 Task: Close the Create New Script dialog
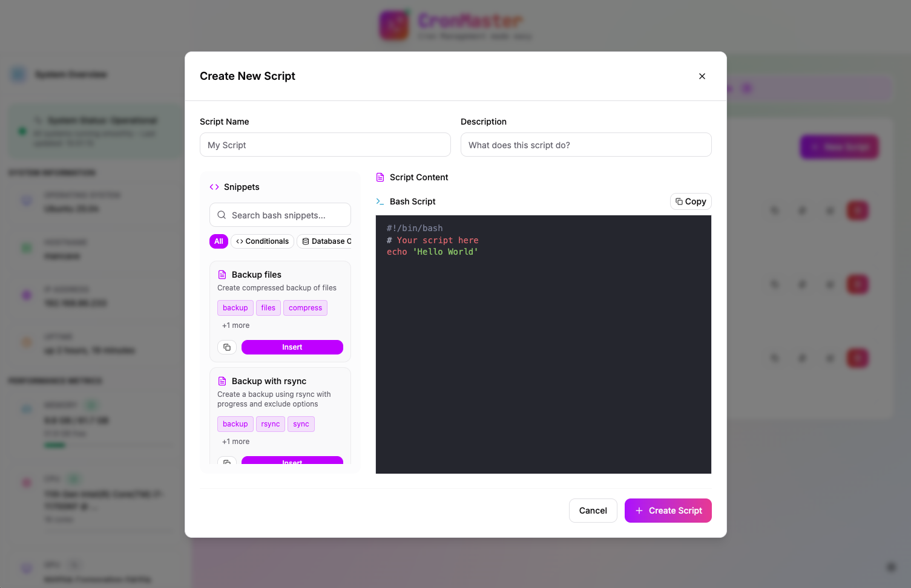[702, 76]
